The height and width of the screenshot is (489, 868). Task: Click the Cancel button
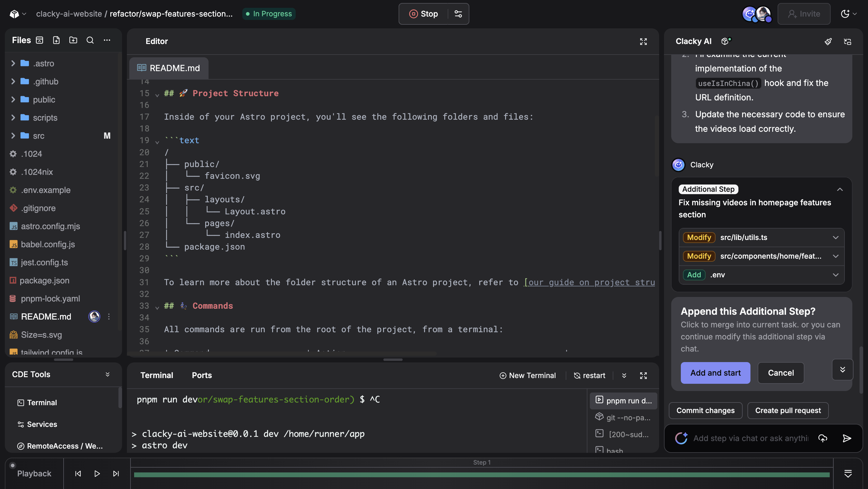point(781,373)
